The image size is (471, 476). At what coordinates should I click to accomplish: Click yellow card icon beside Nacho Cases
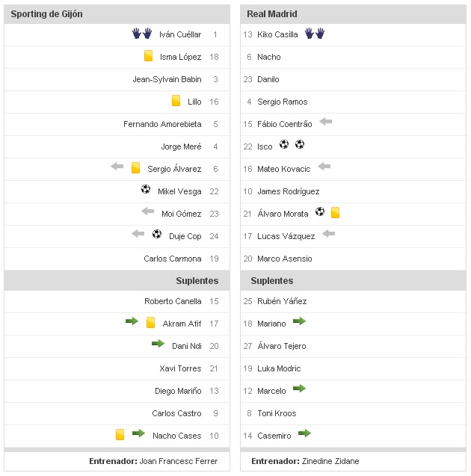120,434
